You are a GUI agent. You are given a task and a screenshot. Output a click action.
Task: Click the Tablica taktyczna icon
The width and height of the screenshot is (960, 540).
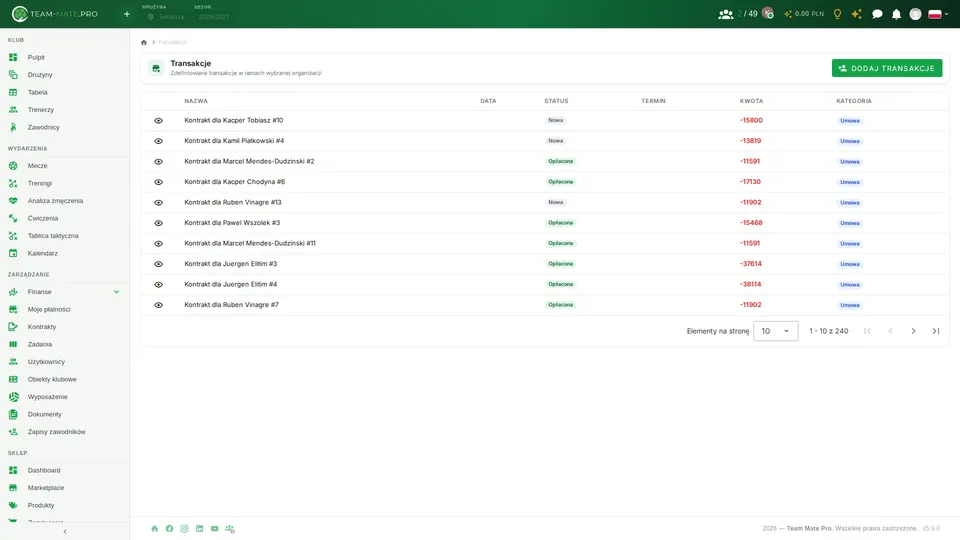pyautogui.click(x=13, y=236)
